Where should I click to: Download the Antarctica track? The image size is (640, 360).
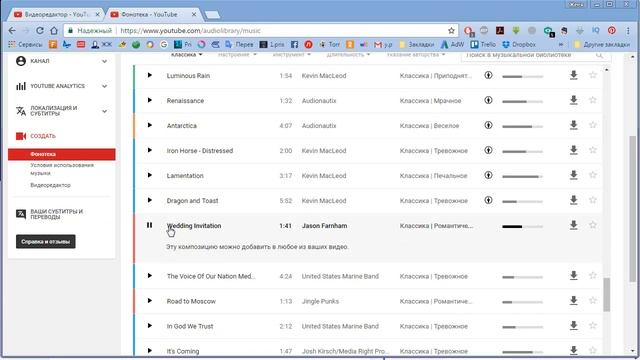coord(573,125)
